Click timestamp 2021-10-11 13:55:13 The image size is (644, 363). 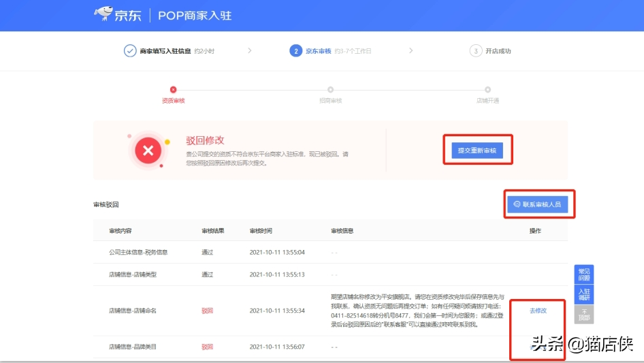point(277,274)
